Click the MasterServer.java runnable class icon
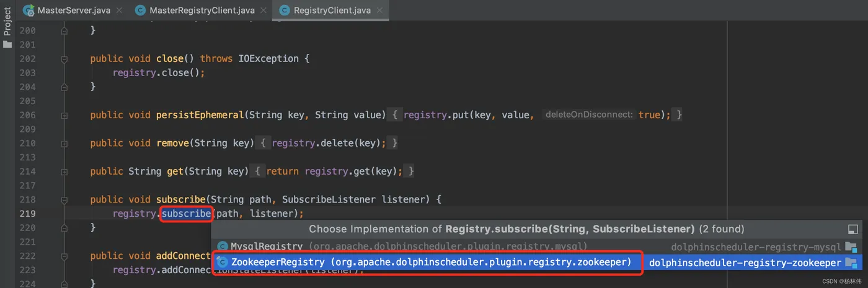Viewport: 868px width, 288px height. click(x=29, y=11)
